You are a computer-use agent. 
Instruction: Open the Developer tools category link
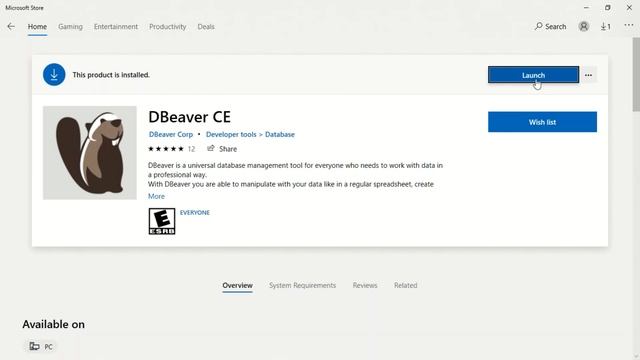pyautogui.click(x=231, y=134)
